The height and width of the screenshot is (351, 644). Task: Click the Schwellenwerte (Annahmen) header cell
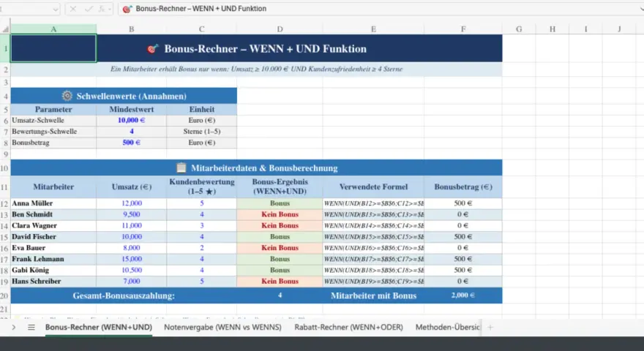pos(124,96)
